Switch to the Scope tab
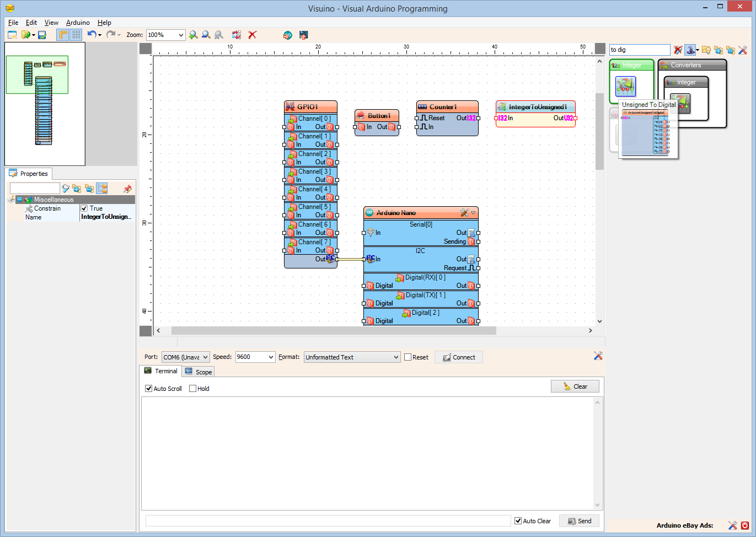This screenshot has height=537, width=756. 198,371
